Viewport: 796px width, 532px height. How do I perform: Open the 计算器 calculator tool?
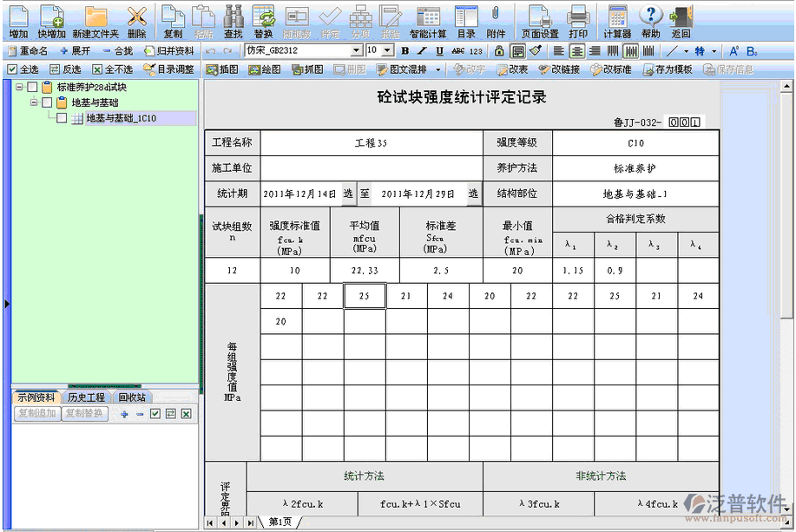click(x=618, y=21)
